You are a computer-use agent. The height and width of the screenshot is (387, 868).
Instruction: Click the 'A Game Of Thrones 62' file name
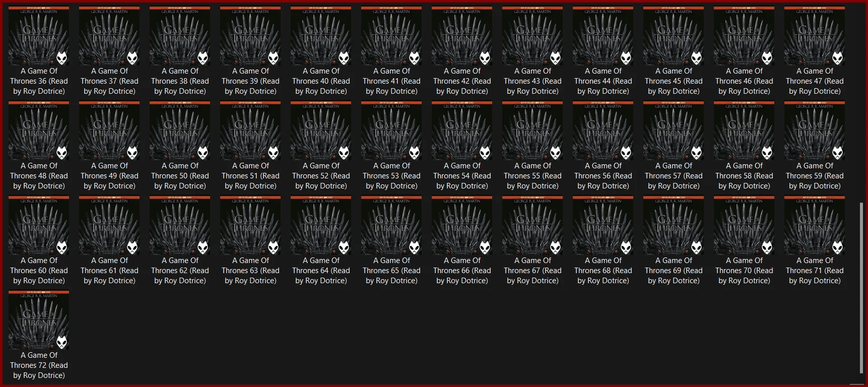click(180, 271)
